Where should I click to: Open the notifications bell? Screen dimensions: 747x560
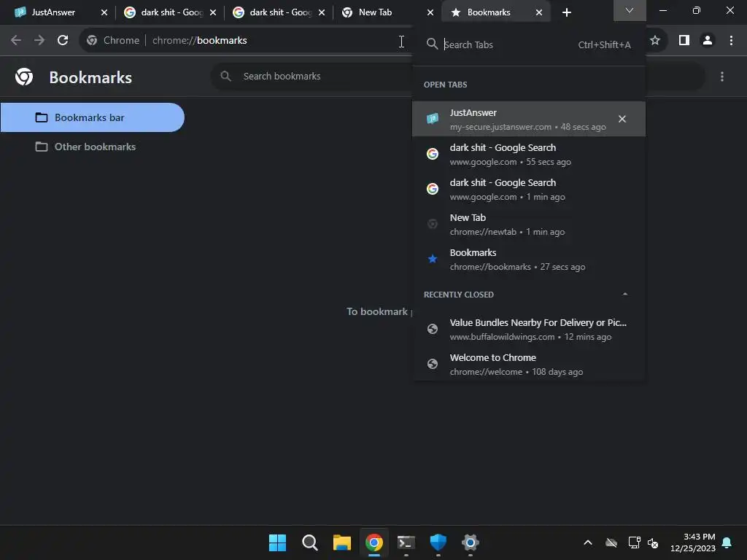tap(727, 542)
